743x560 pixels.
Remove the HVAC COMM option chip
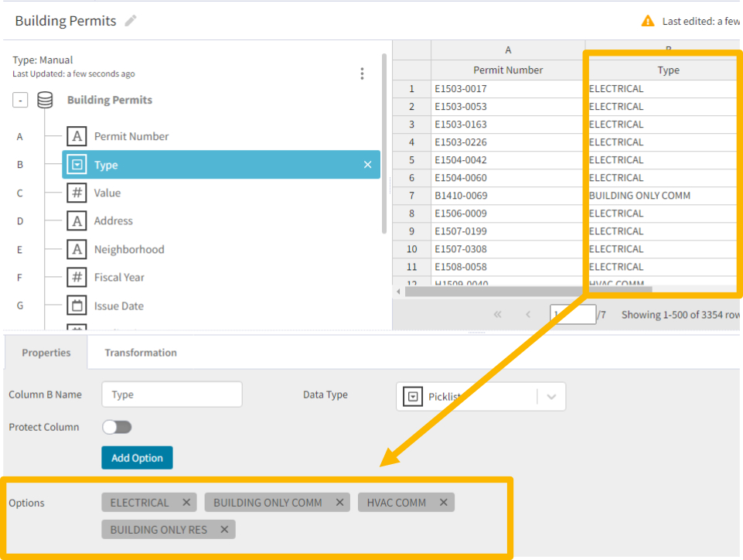(x=444, y=502)
